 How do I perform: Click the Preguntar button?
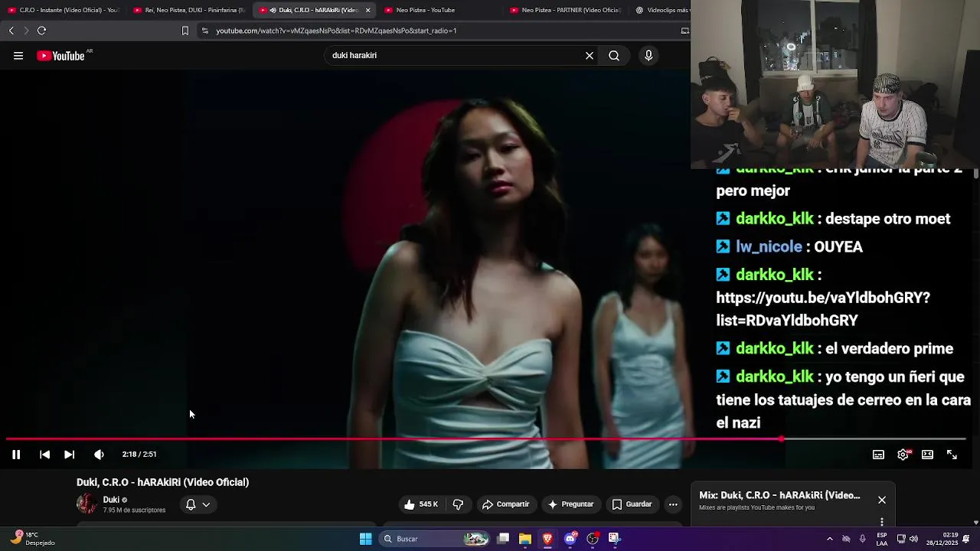(x=570, y=504)
